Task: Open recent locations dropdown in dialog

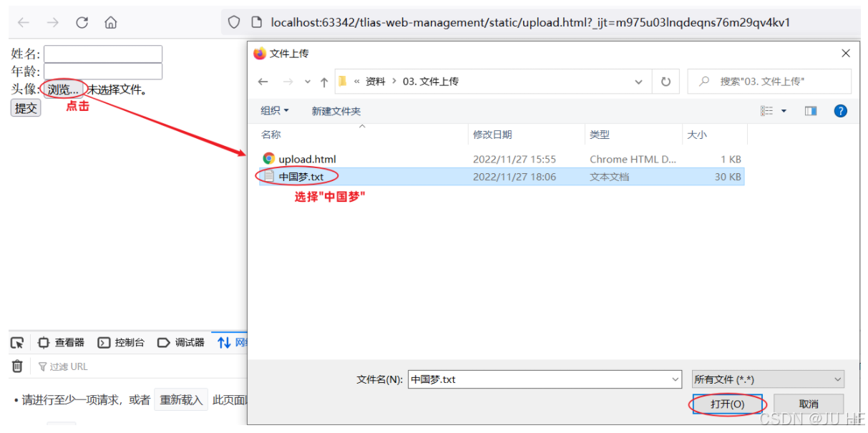Action: [x=308, y=82]
